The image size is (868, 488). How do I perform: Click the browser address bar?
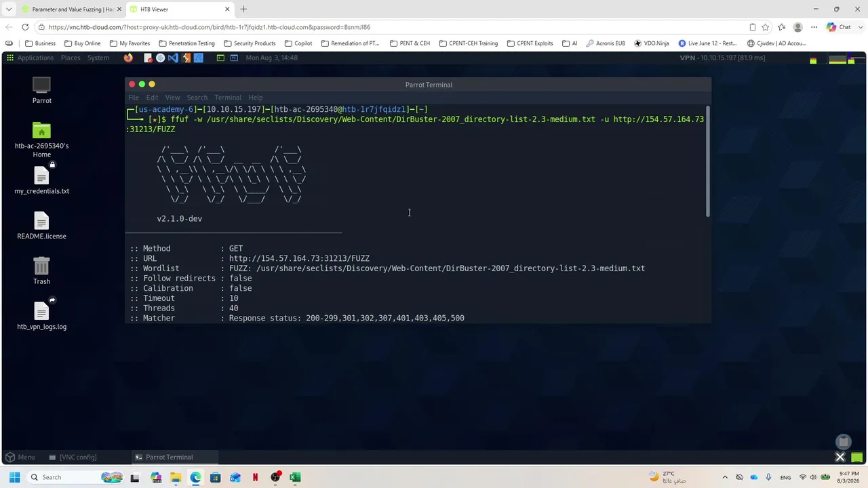(393, 27)
